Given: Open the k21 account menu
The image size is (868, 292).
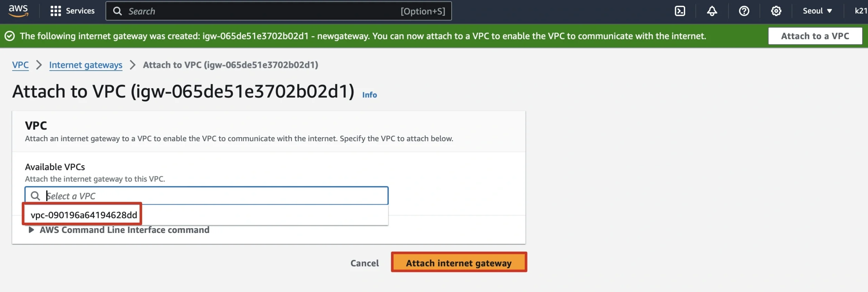Looking at the screenshot, I should tap(860, 11).
